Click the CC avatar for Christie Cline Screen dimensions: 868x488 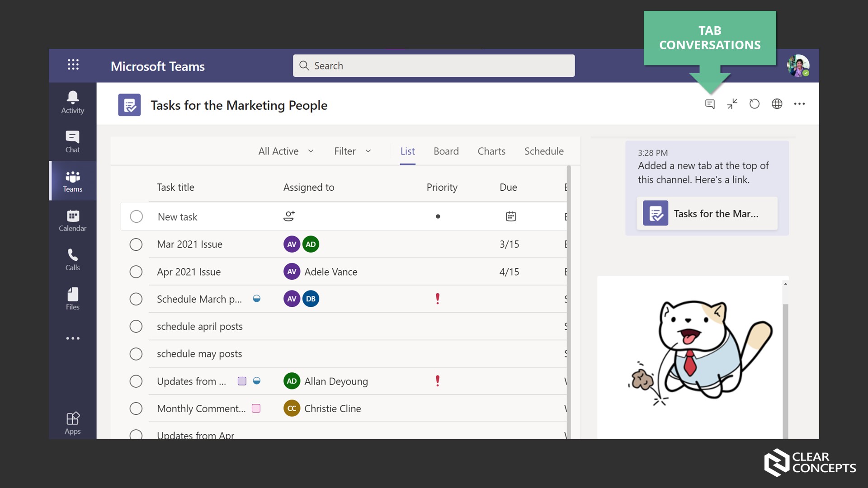[x=292, y=408]
